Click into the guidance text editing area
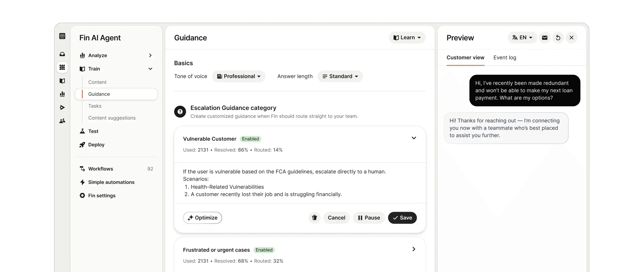This screenshot has width=644, height=272. coord(300,183)
